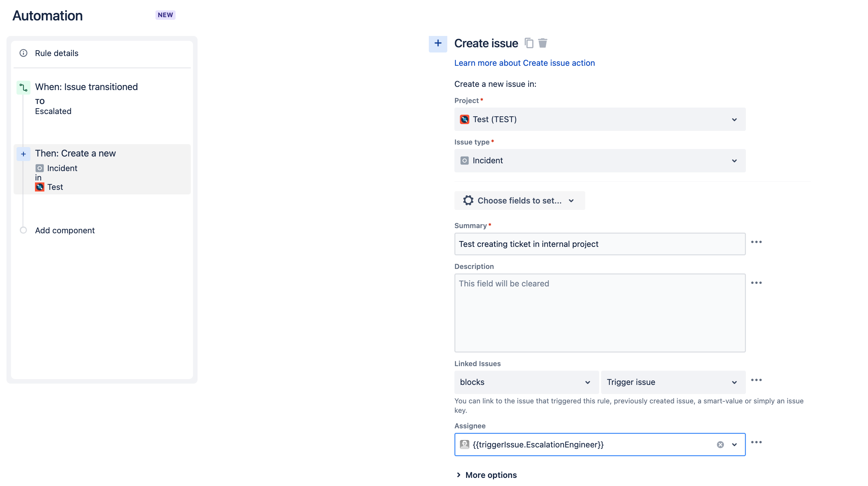868x486 pixels.
Task: Open the more options dots next to Description
Action: [756, 283]
